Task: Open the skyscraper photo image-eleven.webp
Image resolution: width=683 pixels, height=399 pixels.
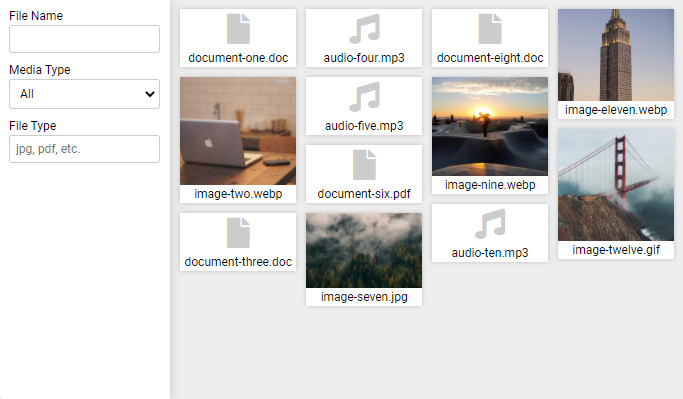Action: pyautogui.click(x=616, y=55)
